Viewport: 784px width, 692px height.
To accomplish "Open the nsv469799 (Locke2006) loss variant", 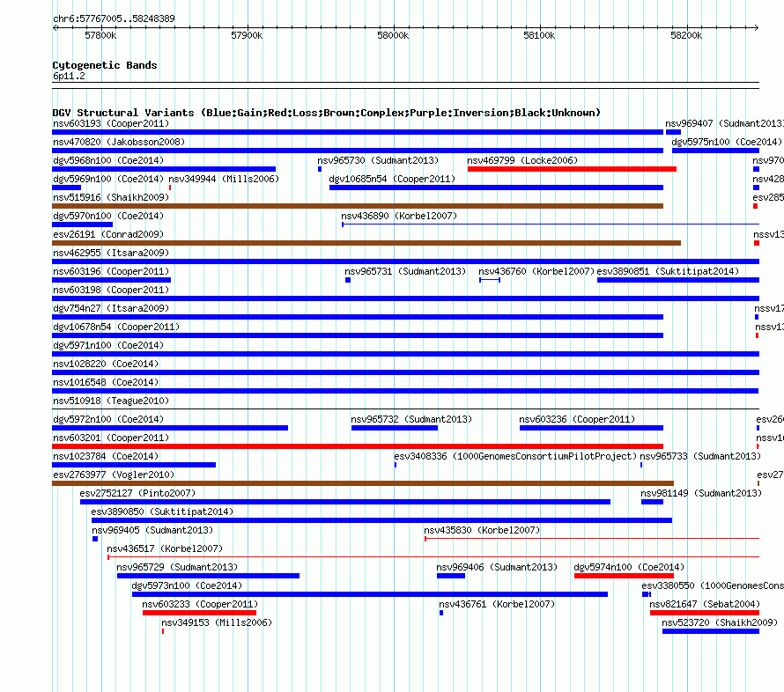I will [572, 169].
